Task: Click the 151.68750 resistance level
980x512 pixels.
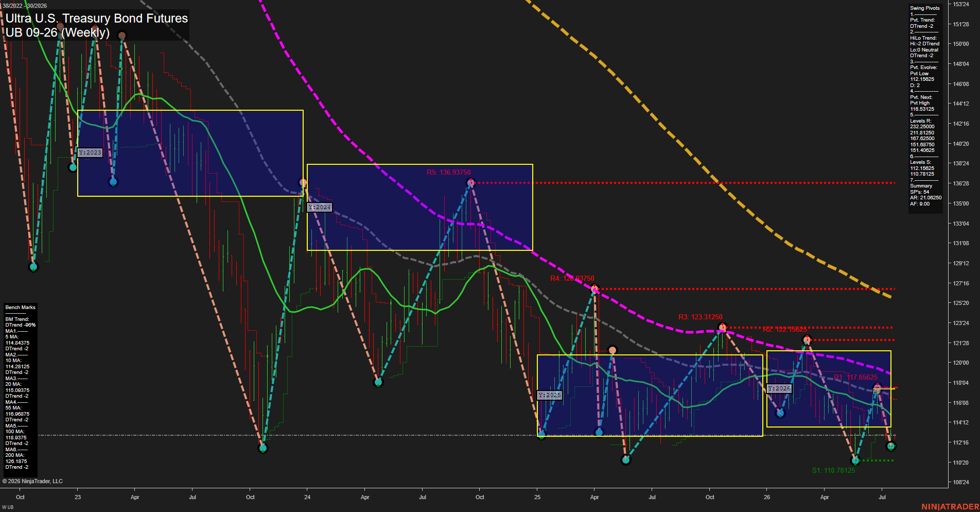Action: point(922,145)
